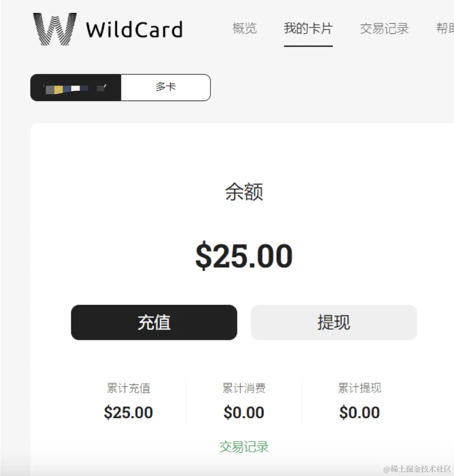Click the 累计消费 label

coord(244,388)
